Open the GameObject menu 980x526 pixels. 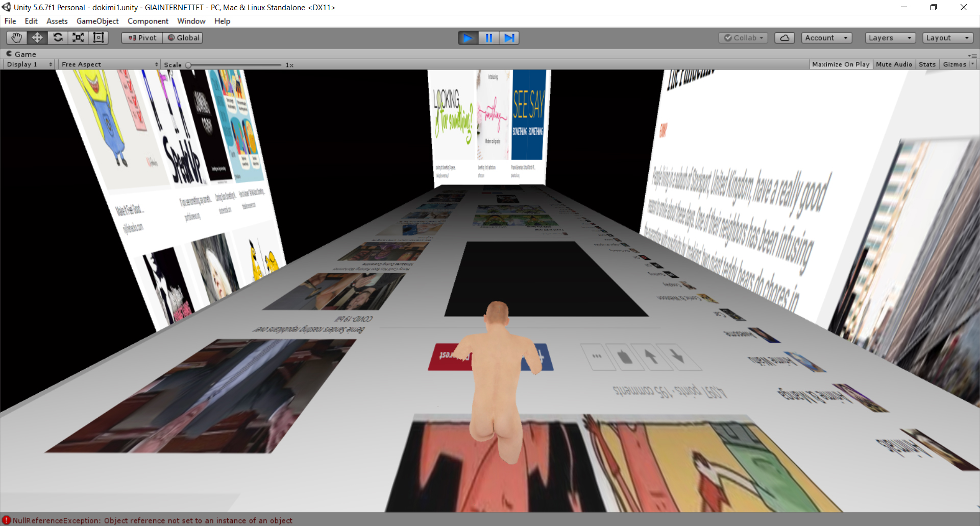(x=97, y=21)
